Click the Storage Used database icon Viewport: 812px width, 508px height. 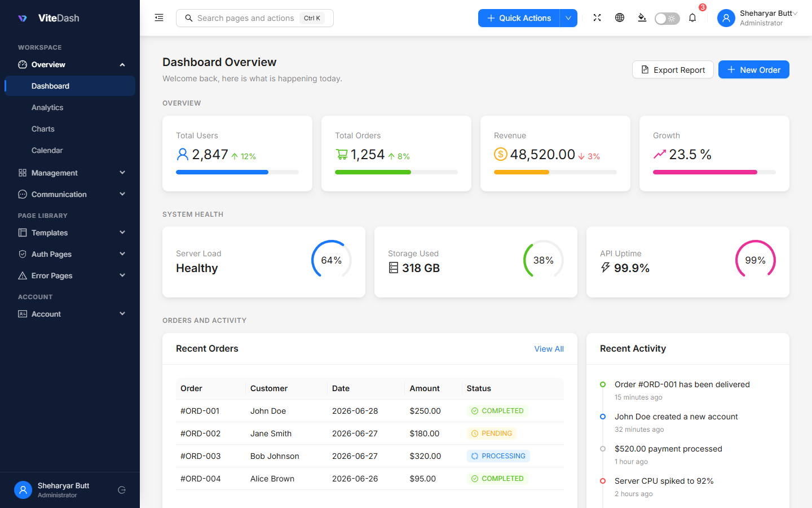pos(394,268)
